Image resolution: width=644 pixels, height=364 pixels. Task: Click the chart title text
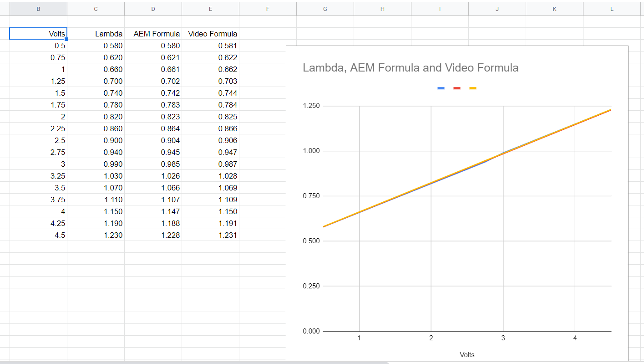pos(411,68)
